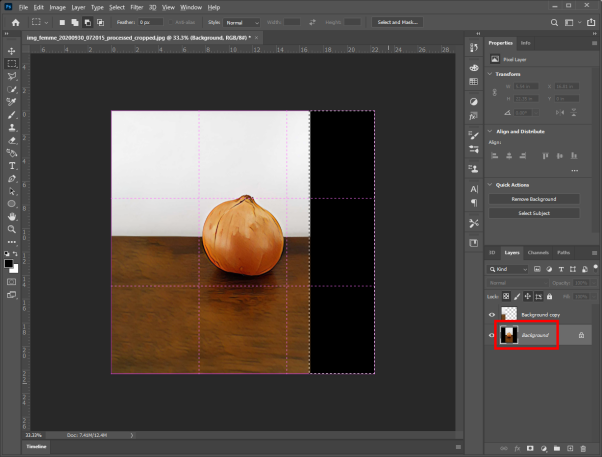Open the Paragraph panel icon
The width and height of the screenshot is (602, 457).
pyautogui.click(x=474, y=203)
